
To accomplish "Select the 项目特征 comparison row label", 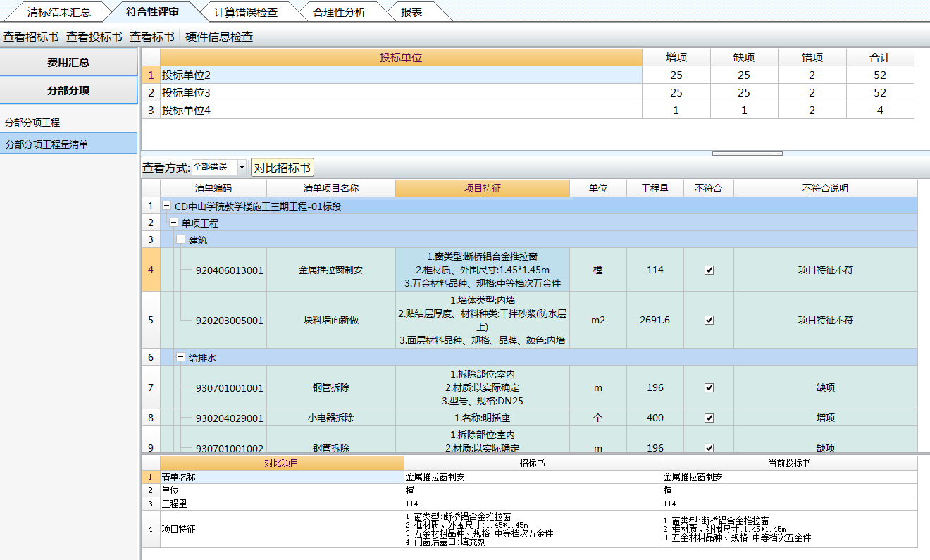I will [282, 529].
